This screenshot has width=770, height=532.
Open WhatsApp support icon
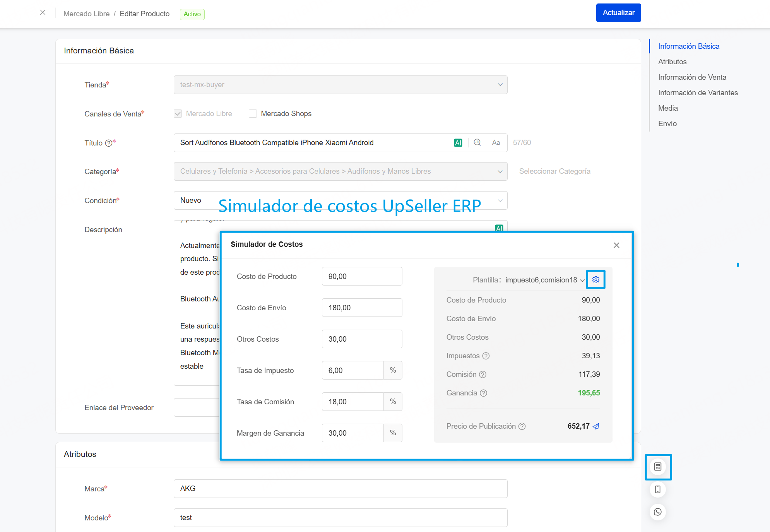pos(657,512)
